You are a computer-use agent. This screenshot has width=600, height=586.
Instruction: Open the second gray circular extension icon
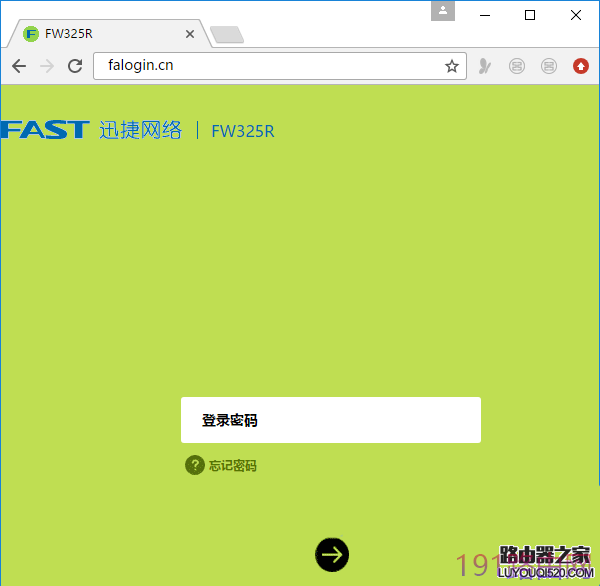tap(548, 66)
